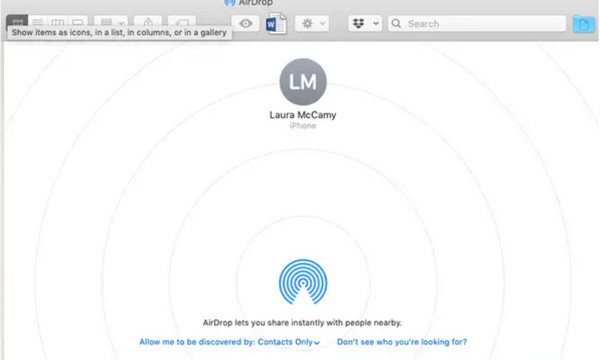
Task: Click the Quick Look eye icon
Action: pos(245,24)
